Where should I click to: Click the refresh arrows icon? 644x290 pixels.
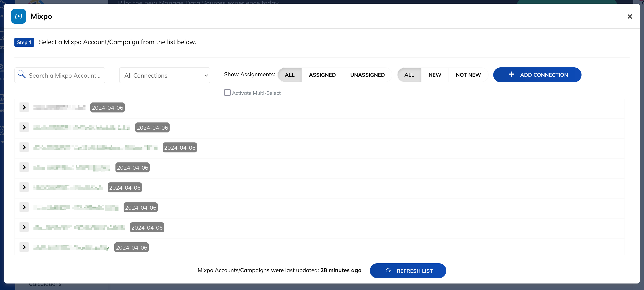(x=388, y=270)
